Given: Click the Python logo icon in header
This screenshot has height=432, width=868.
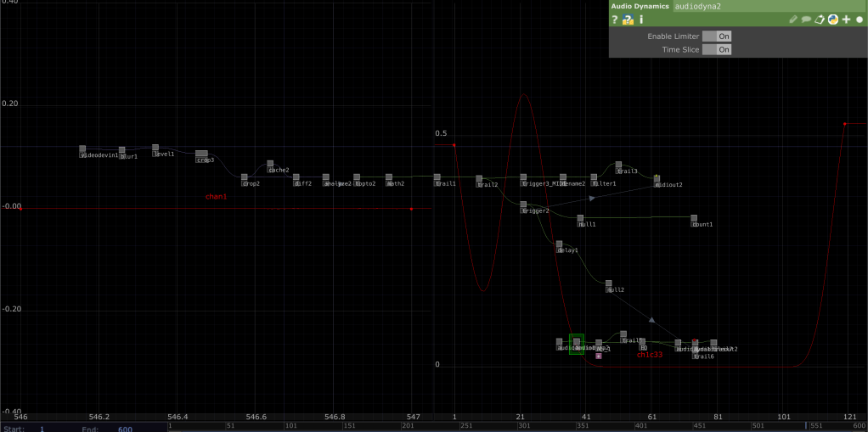Looking at the screenshot, I should point(833,20).
